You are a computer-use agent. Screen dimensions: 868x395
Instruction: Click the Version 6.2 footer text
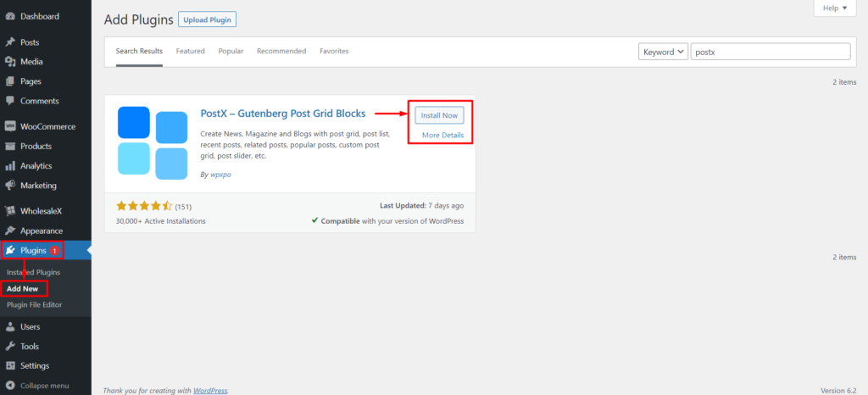pyautogui.click(x=838, y=391)
